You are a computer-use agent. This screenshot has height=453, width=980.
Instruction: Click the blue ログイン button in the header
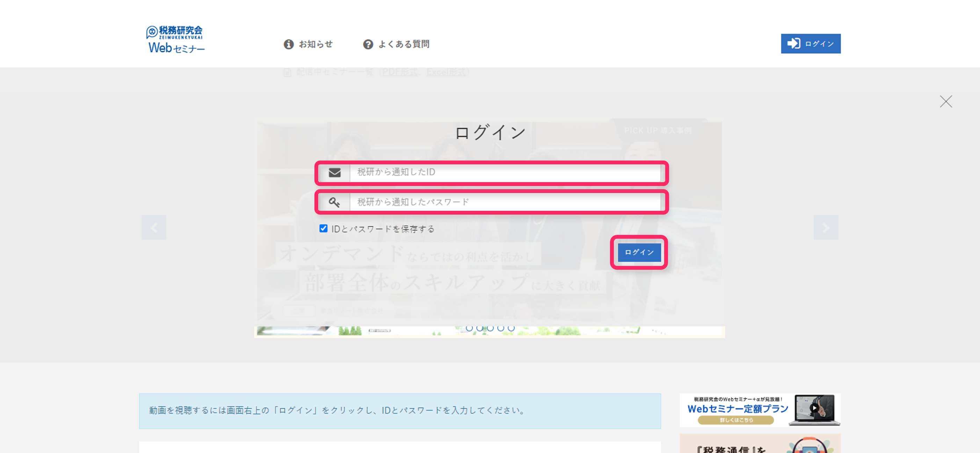811,43
